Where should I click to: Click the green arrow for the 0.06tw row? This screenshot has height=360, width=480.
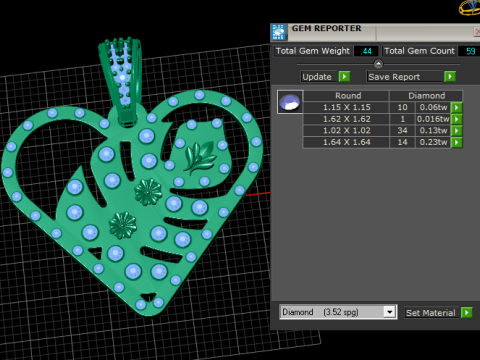(457, 107)
